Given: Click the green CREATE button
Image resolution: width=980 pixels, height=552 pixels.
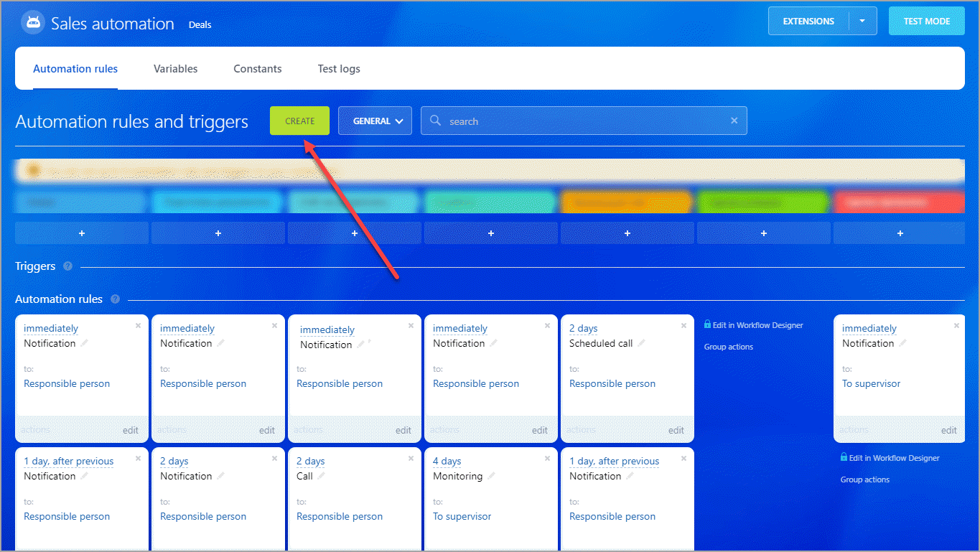Looking at the screenshot, I should click(299, 121).
